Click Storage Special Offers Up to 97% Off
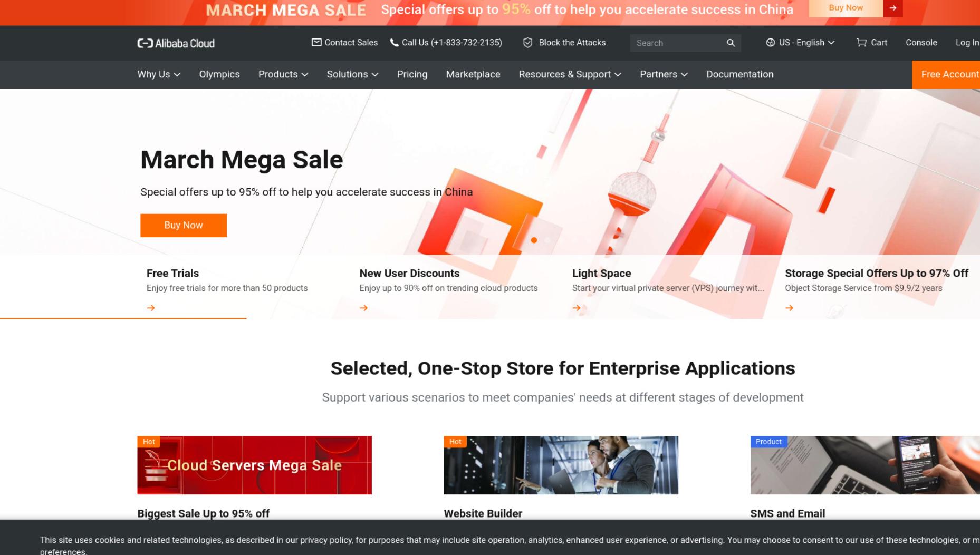980x555 pixels. click(876, 273)
